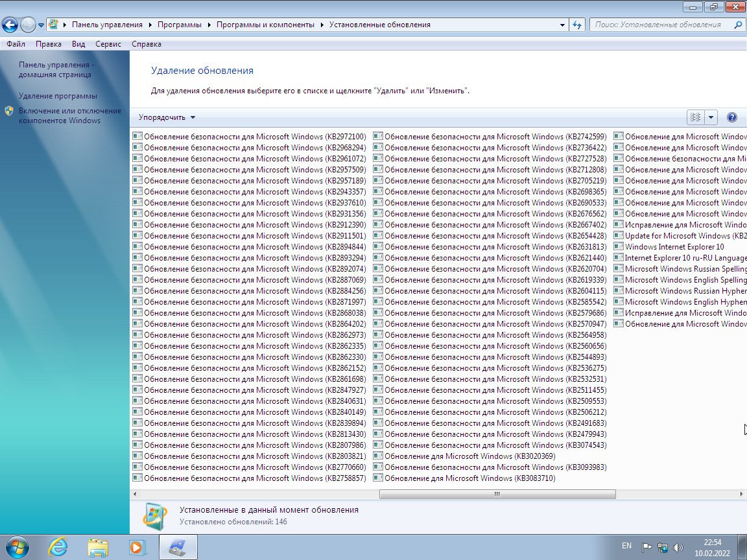Click the scroll left arrow

point(135,495)
